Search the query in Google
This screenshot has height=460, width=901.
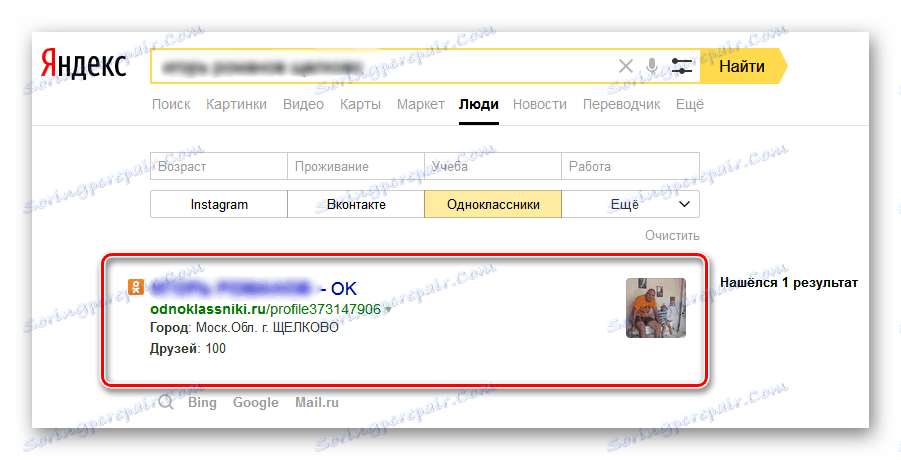pos(256,403)
